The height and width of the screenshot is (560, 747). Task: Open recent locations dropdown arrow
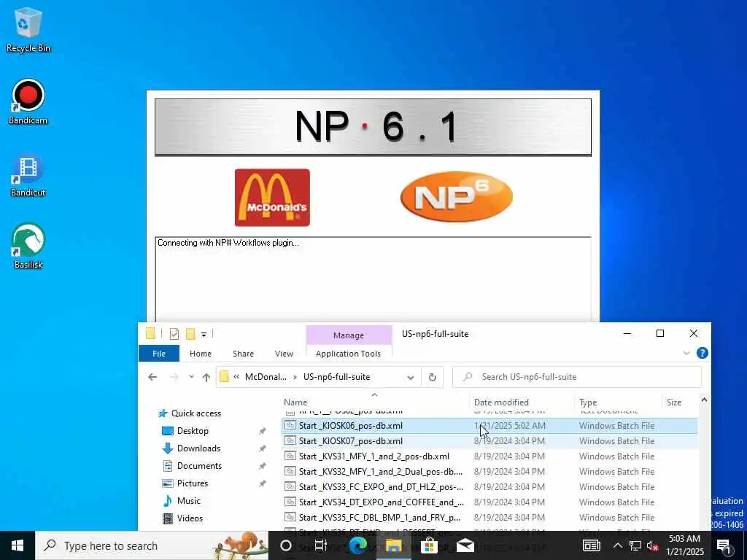point(191,377)
